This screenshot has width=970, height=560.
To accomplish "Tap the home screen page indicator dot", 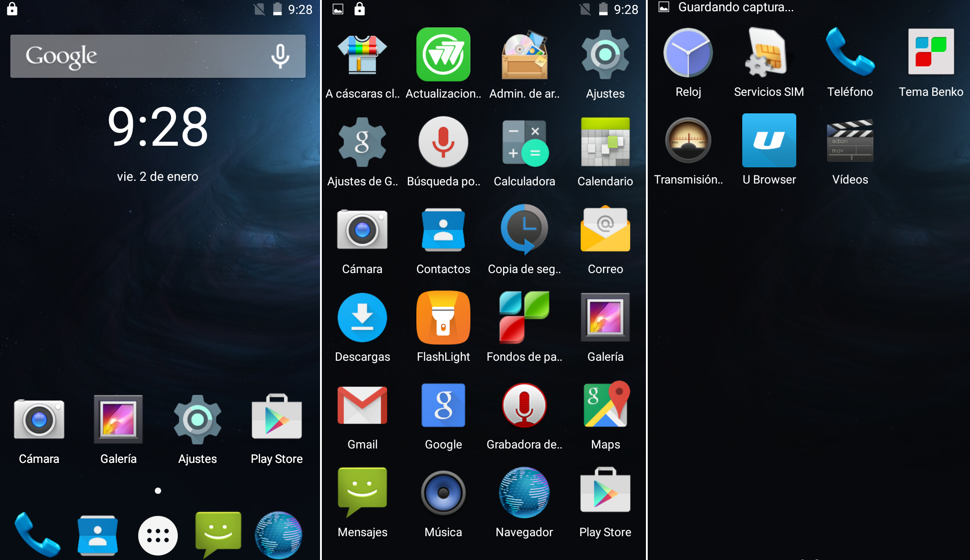I will [158, 491].
